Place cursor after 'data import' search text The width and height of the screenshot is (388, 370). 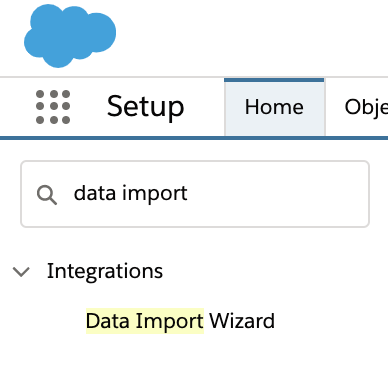[x=189, y=194]
